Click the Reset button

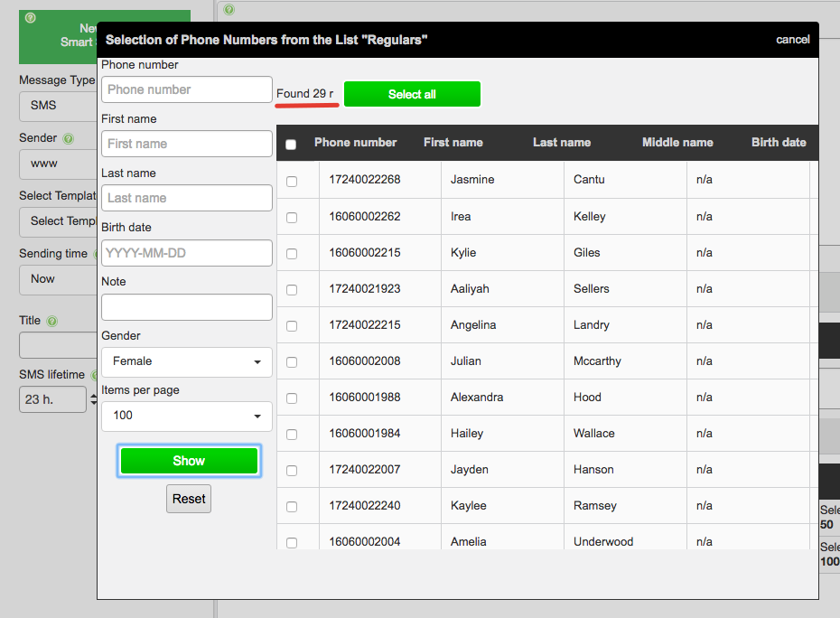click(189, 499)
